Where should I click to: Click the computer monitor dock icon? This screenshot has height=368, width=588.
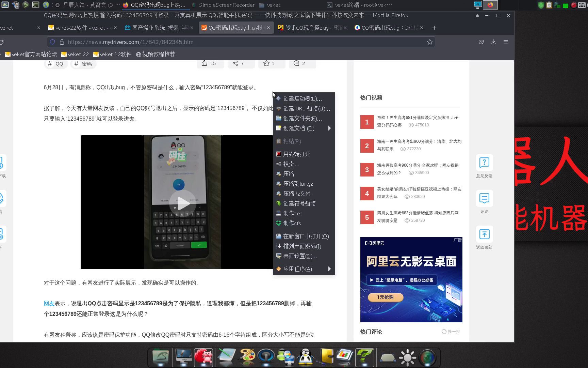point(183,357)
